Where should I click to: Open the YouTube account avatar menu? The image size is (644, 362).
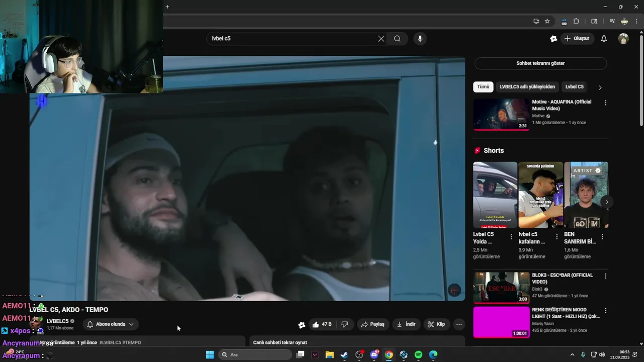click(623, 39)
